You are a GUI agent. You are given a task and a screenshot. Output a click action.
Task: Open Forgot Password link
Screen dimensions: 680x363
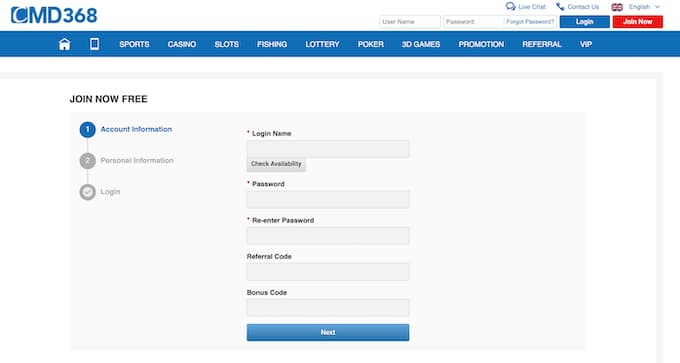(x=530, y=22)
